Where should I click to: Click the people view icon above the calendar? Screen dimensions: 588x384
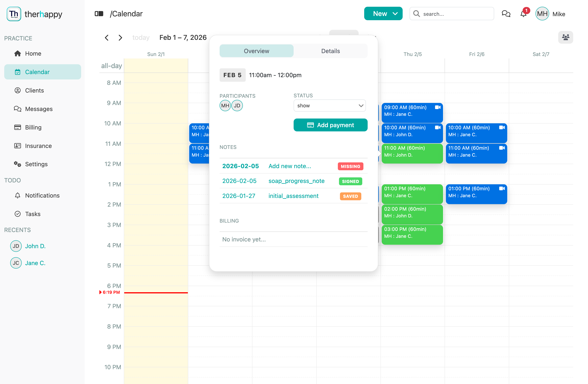point(566,37)
